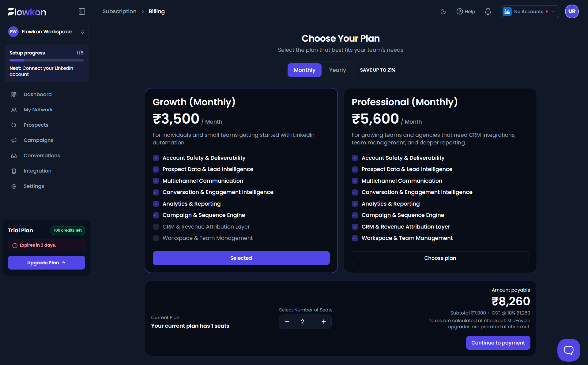The width and height of the screenshot is (588, 365).
Task: Open the notifications bell
Action: click(488, 12)
